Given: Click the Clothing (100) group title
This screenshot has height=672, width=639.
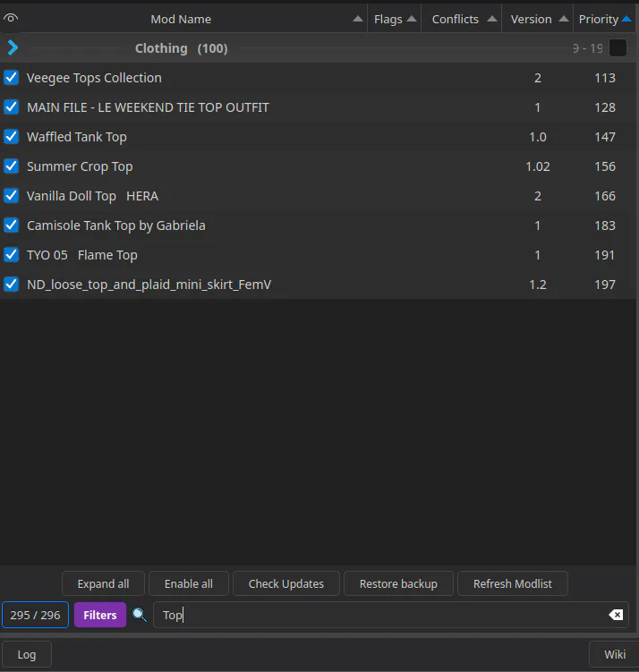Looking at the screenshot, I should coord(182,48).
